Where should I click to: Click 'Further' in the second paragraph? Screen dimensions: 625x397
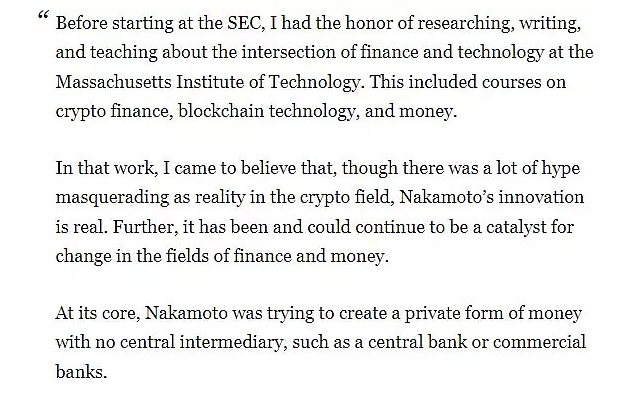(x=145, y=227)
